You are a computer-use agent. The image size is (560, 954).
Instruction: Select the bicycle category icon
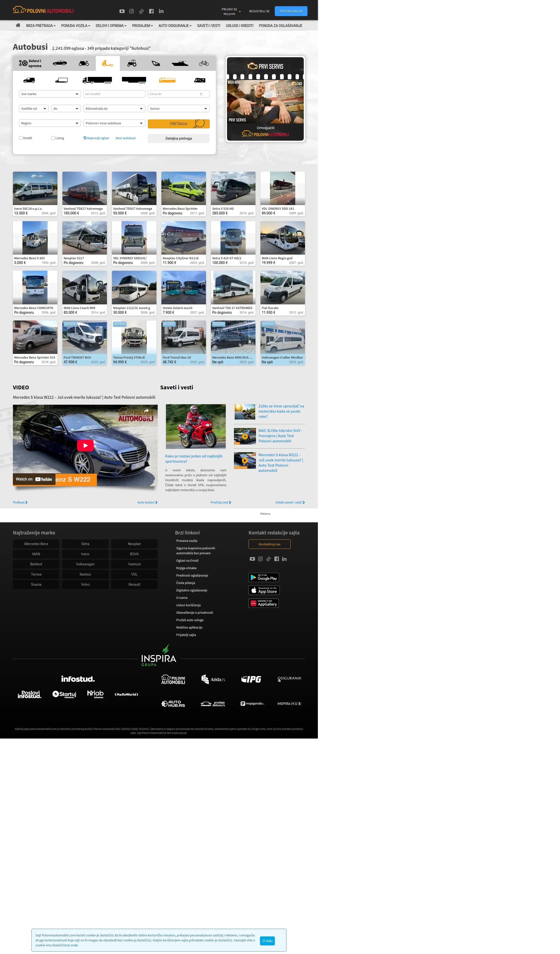204,64
